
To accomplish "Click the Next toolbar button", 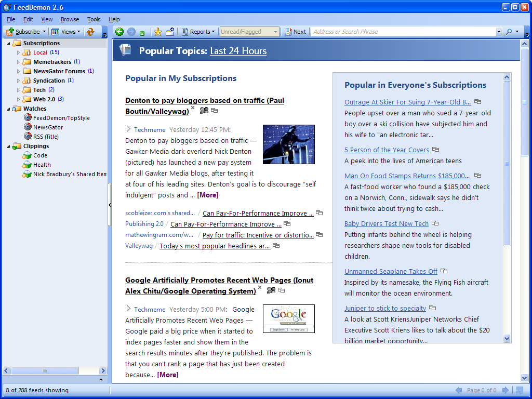I will pos(296,32).
